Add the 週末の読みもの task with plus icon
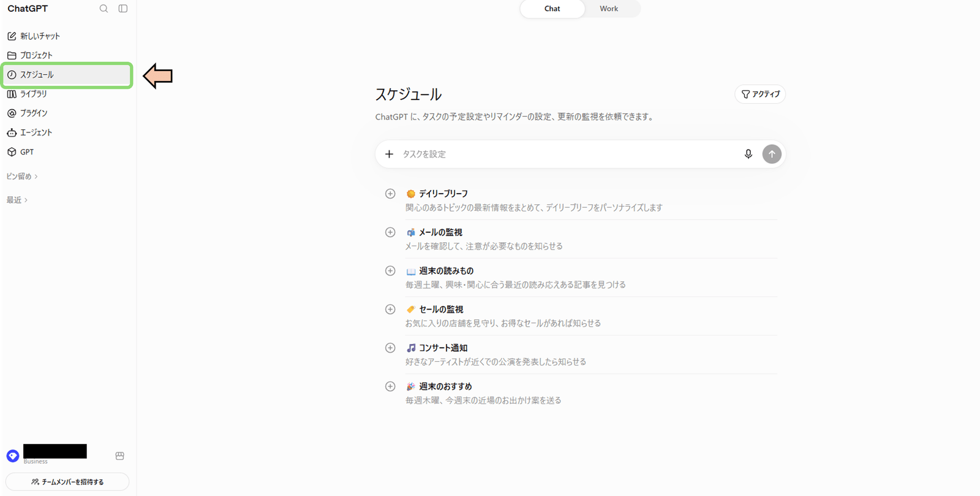 [x=390, y=271]
